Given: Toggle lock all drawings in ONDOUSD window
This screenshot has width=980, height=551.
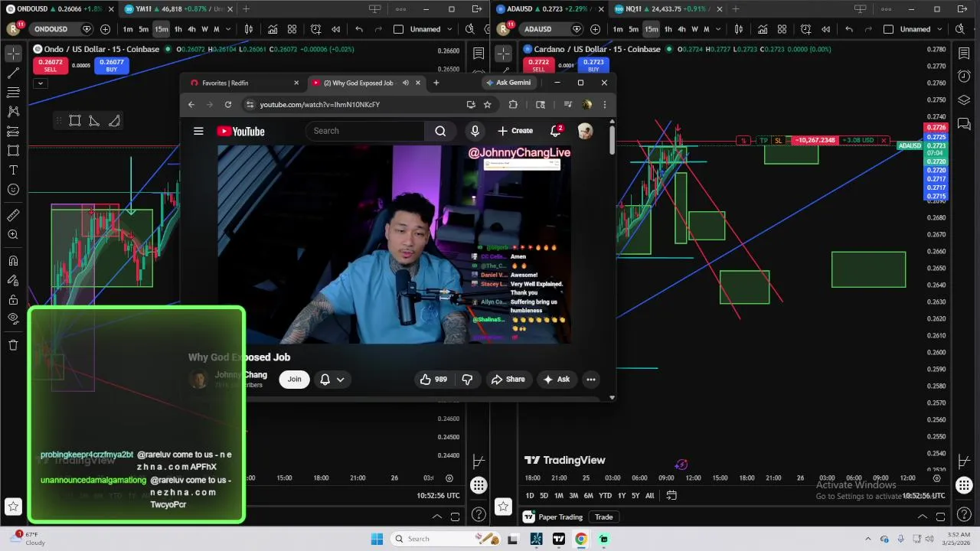Looking at the screenshot, I should (13, 299).
